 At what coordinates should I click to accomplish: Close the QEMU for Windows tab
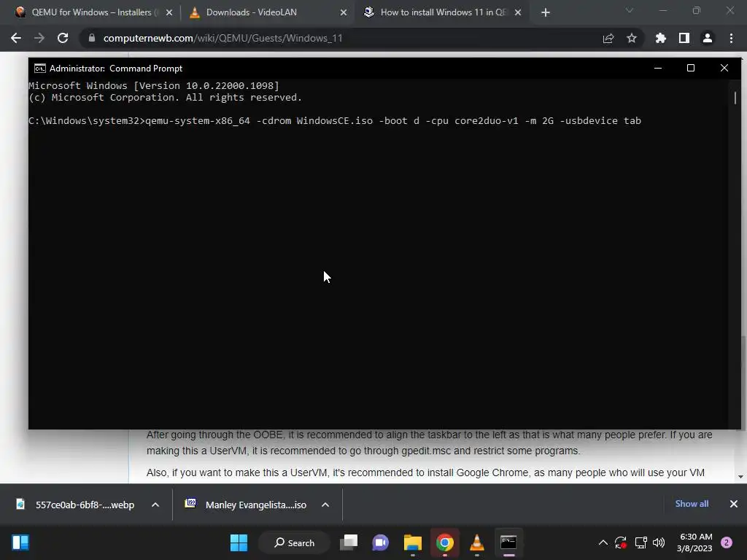[169, 12]
